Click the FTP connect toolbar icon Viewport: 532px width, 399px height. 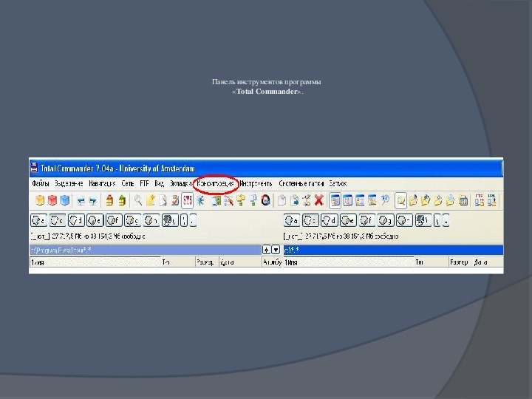tap(480, 200)
